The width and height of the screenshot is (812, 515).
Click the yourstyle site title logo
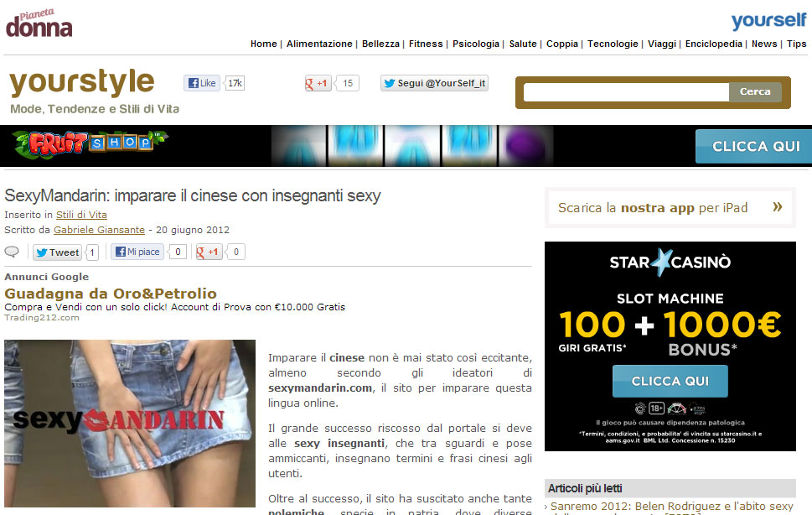pyautogui.click(x=82, y=82)
